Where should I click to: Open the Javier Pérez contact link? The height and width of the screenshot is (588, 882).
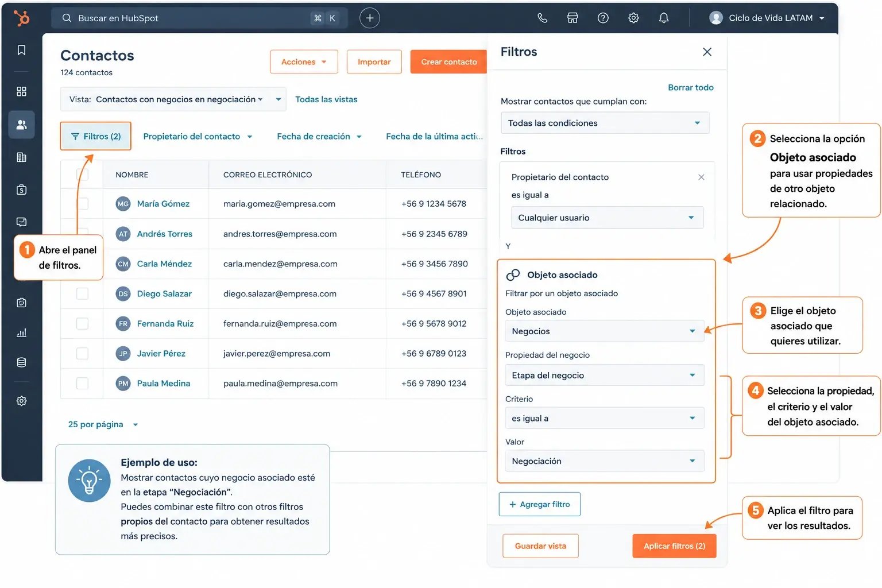[x=161, y=353]
